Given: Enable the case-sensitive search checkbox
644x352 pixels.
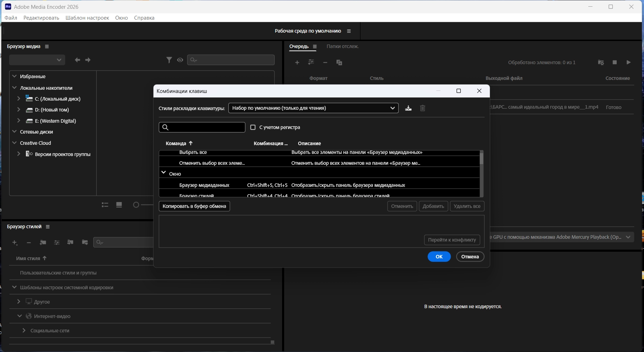Looking at the screenshot, I should 253,127.
